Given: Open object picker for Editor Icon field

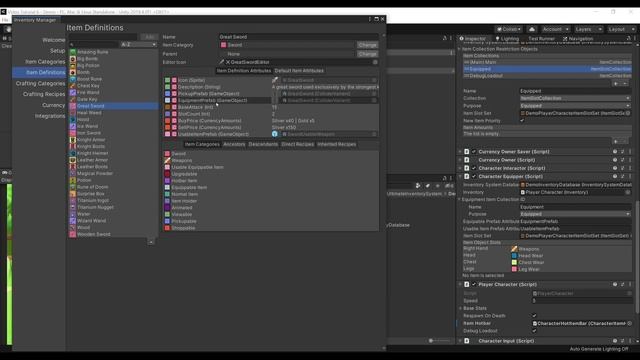Looking at the screenshot, I should 375,62.
